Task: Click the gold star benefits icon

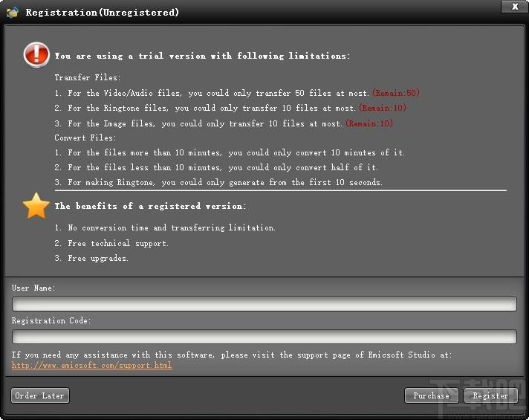Action: 36,206
